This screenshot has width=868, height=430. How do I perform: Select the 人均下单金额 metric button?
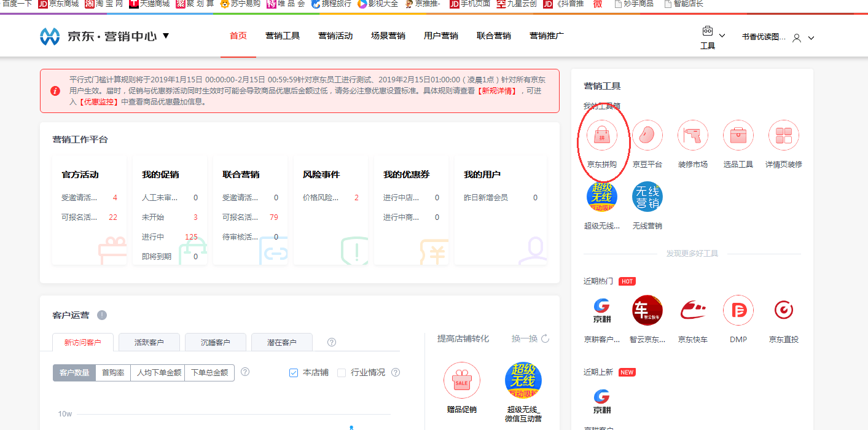(x=158, y=373)
